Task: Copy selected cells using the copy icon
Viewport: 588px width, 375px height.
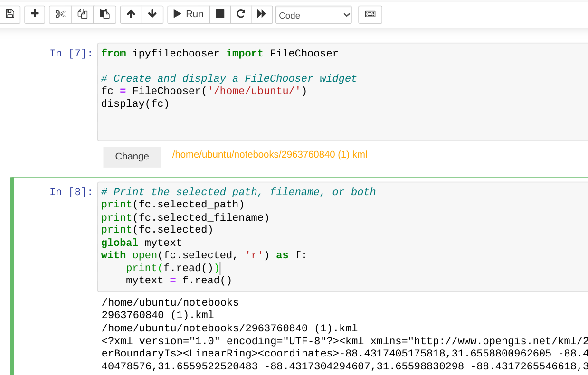Action: tap(83, 14)
